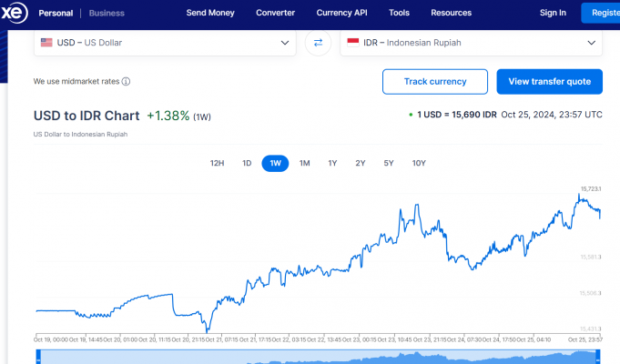Open the Tools menu

tap(399, 13)
